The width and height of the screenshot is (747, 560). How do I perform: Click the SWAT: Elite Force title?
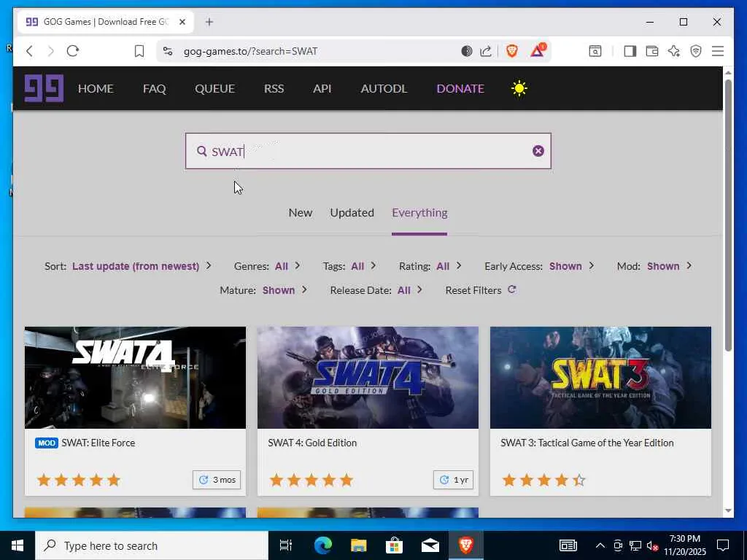point(98,443)
